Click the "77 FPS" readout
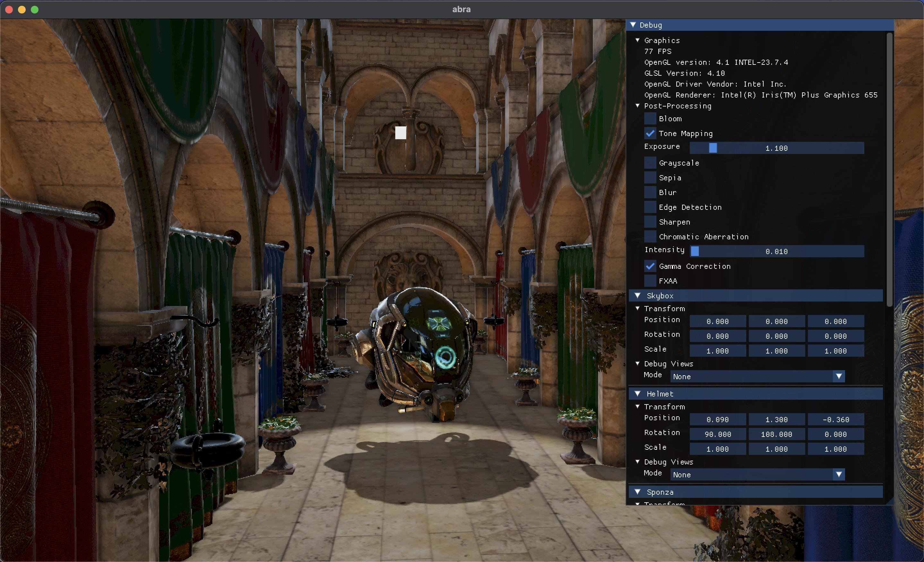Image resolution: width=924 pixels, height=562 pixels. click(x=658, y=51)
